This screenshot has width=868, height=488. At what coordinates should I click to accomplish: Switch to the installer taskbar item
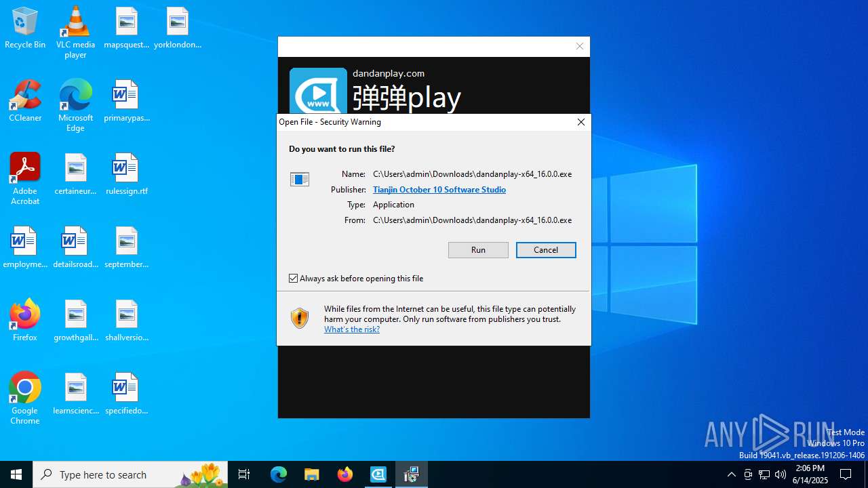coord(412,474)
